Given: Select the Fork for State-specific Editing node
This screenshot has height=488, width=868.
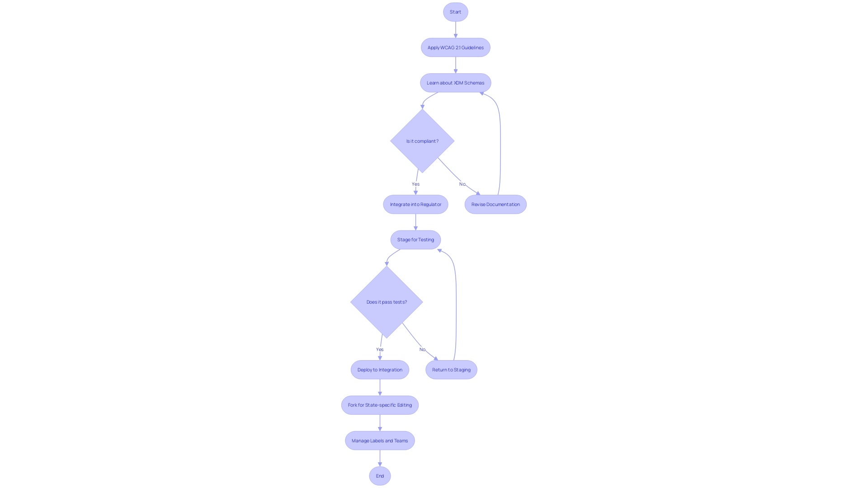Looking at the screenshot, I should click(x=380, y=404).
